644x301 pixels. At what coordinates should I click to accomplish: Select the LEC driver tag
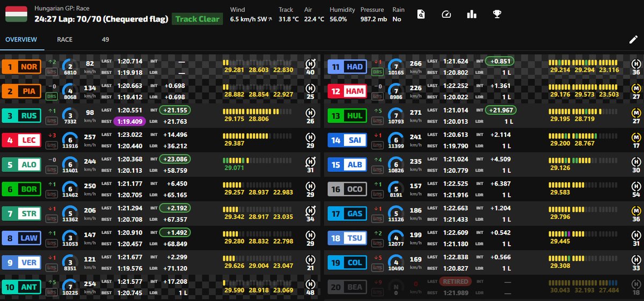coord(22,140)
